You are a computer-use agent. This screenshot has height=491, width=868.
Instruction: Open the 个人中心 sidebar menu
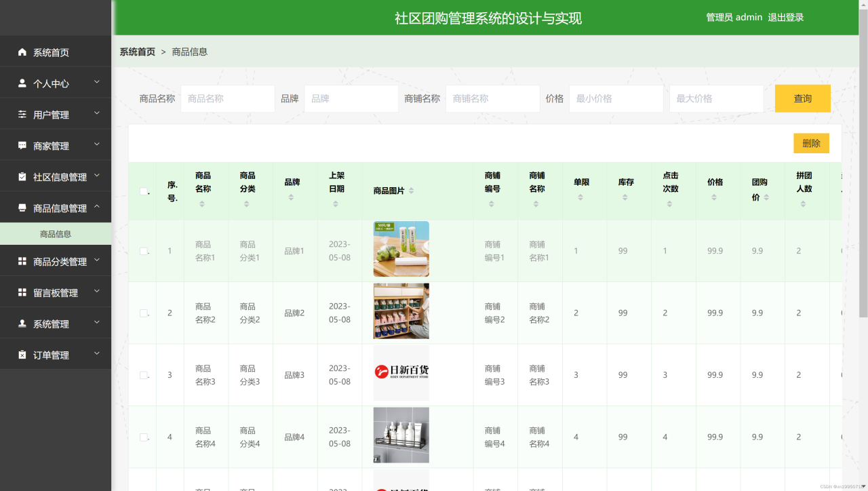[x=56, y=83]
